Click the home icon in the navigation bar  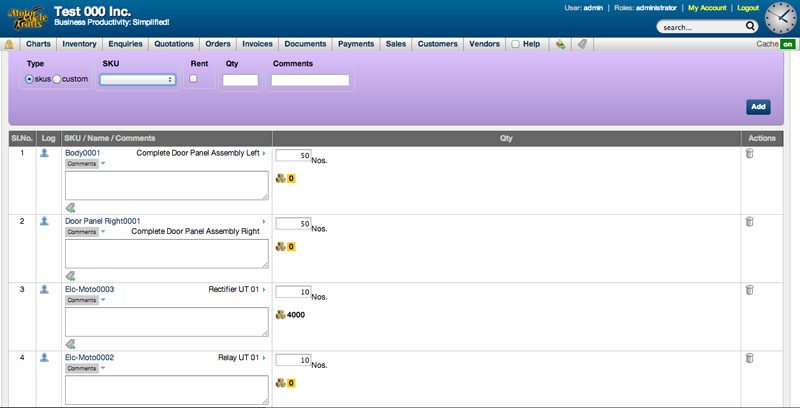[x=9, y=44]
